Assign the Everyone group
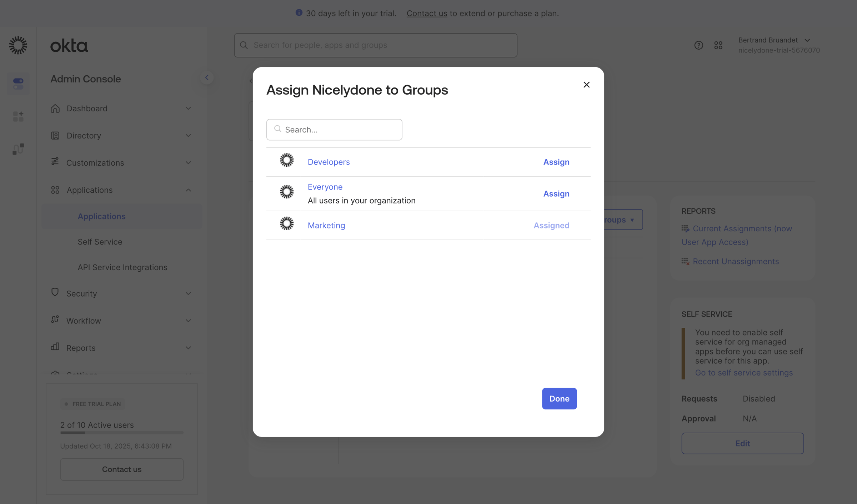857x504 pixels. [556, 194]
